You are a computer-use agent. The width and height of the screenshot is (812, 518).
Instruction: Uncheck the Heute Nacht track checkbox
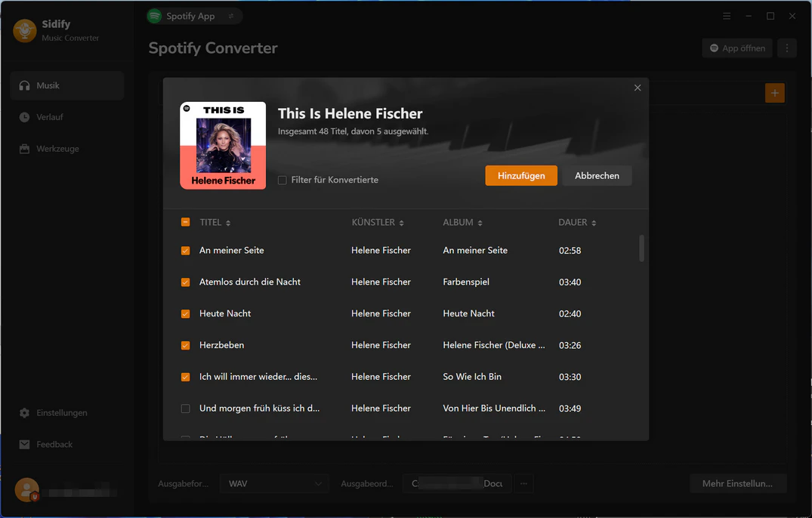click(185, 313)
